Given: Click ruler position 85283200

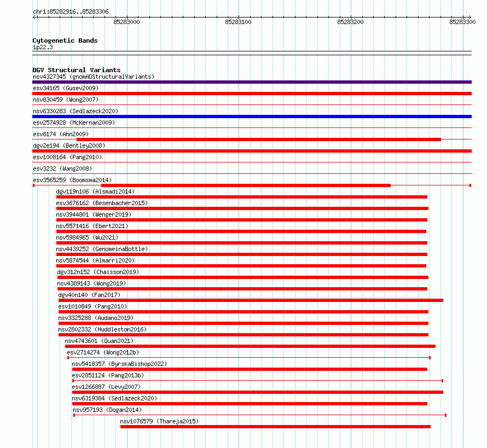Looking at the screenshot, I should tap(350, 22).
